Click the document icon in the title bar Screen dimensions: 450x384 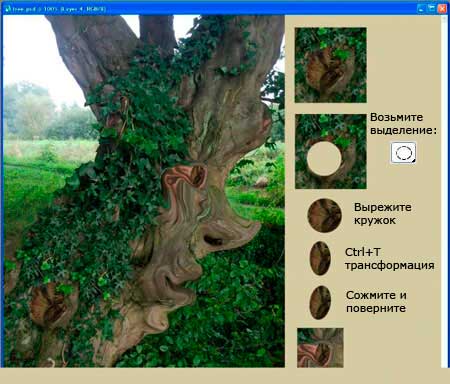pyautogui.click(x=7, y=9)
